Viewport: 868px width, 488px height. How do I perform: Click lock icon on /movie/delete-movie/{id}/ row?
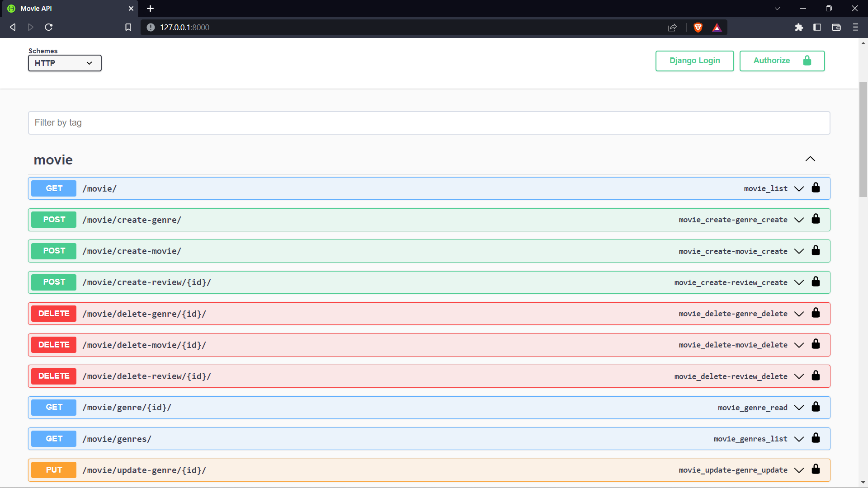[816, 344]
